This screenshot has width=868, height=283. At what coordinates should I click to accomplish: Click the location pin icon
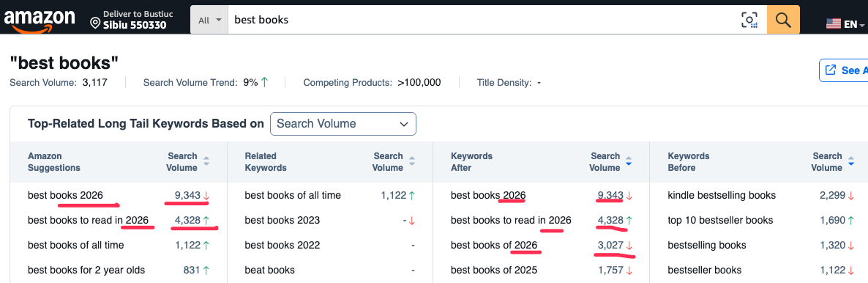tap(95, 23)
